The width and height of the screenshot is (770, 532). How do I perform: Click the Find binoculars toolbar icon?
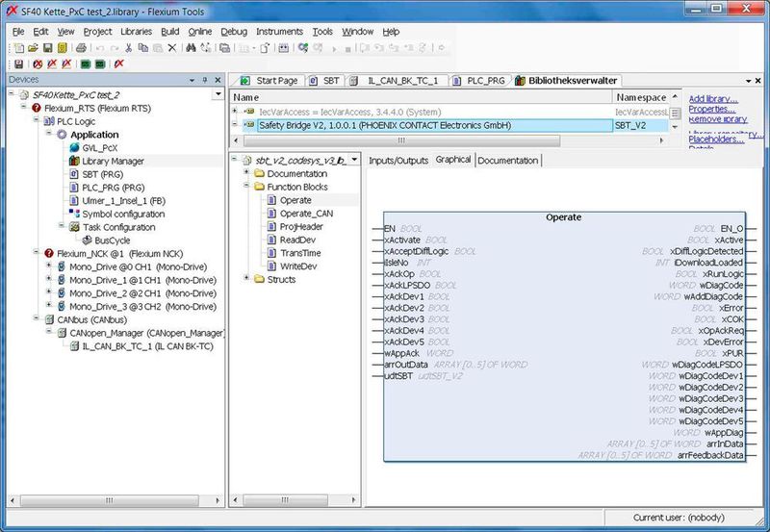click(192, 47)
